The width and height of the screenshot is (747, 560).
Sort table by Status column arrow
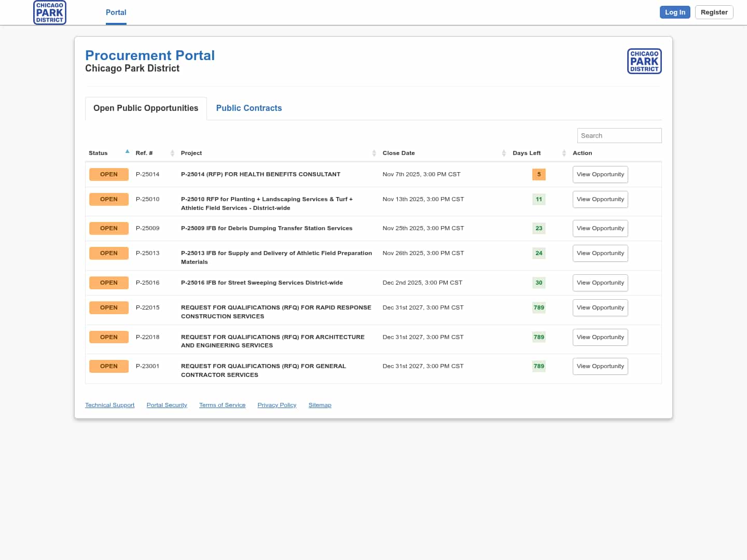(x=127, y=152)
